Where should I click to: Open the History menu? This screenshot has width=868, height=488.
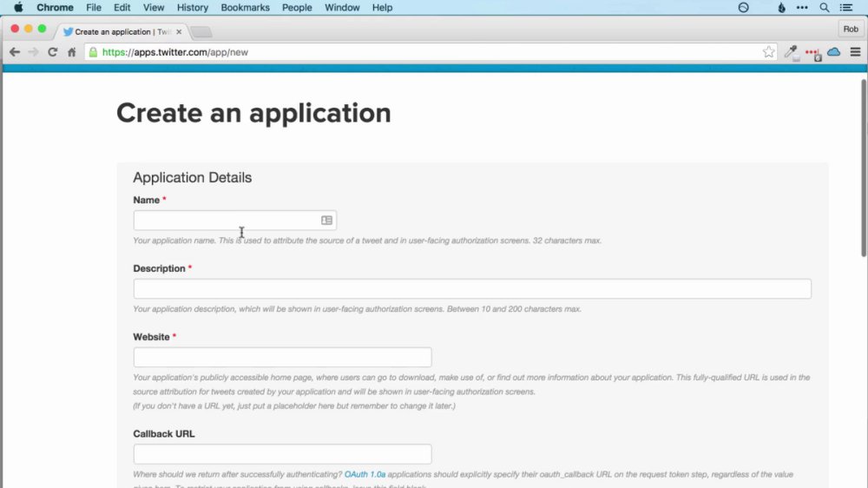pyautogui.click(x=193, y=8)
